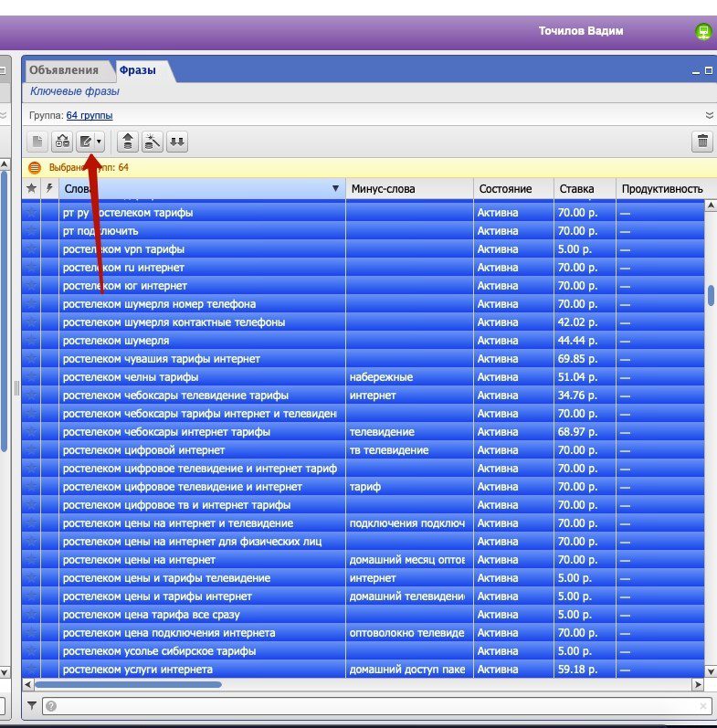Click the find and replace binoculars icon
This screenshot has width=717, height=728.
click(62, 142)
